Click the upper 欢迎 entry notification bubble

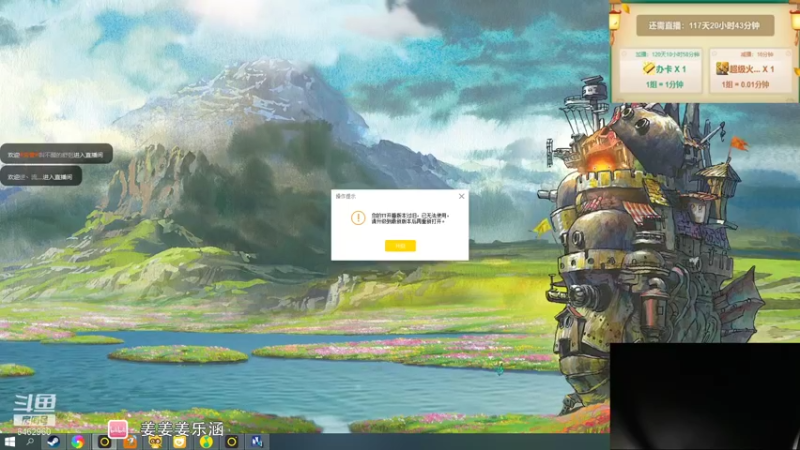(56, 154)
